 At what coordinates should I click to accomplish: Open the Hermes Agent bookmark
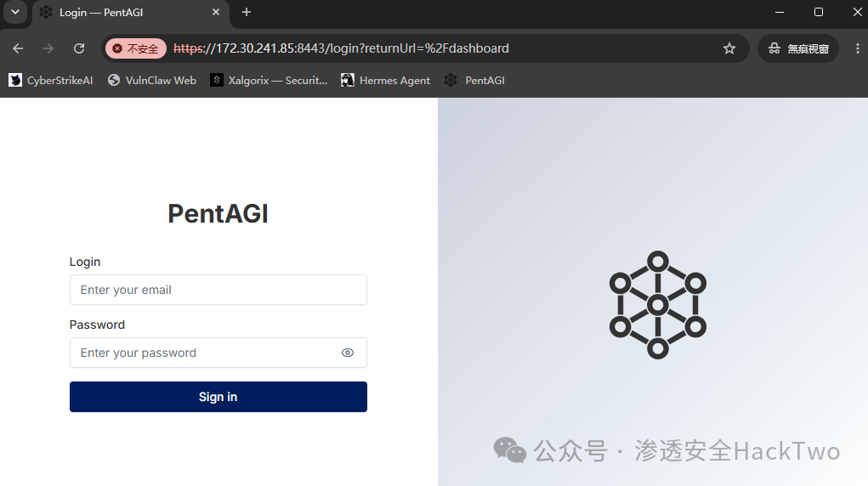(x=385, y=80)
